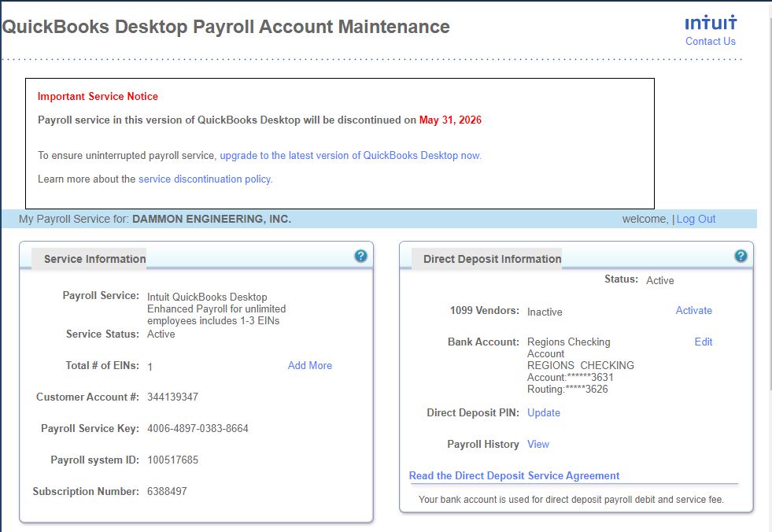This screenshot has height=532, width=772.
Task: Click the Payroll Account Maintenance page title
Action: (226, 27)
